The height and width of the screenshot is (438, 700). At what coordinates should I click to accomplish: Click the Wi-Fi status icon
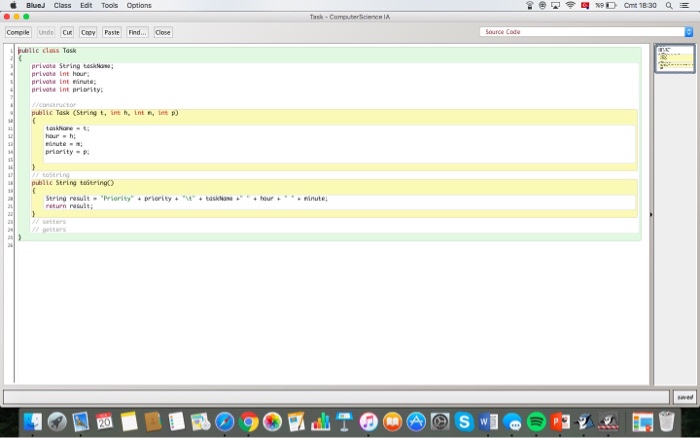(x=570, y=5)
